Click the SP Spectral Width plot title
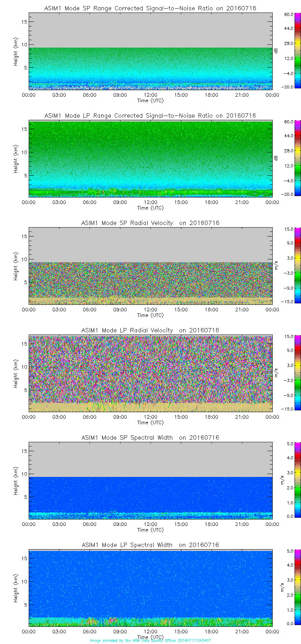 tap(150, 438)
